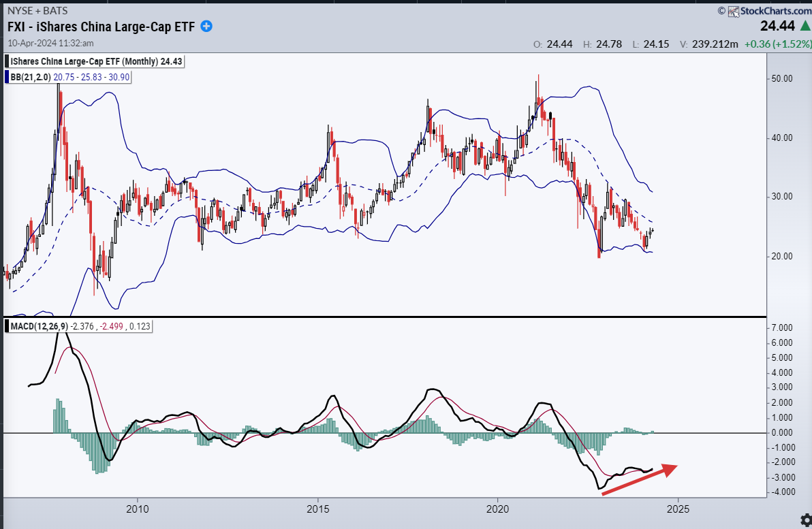Open chart settings gear icon
Viewport: 812px width, 529px height.
point(807,520)
